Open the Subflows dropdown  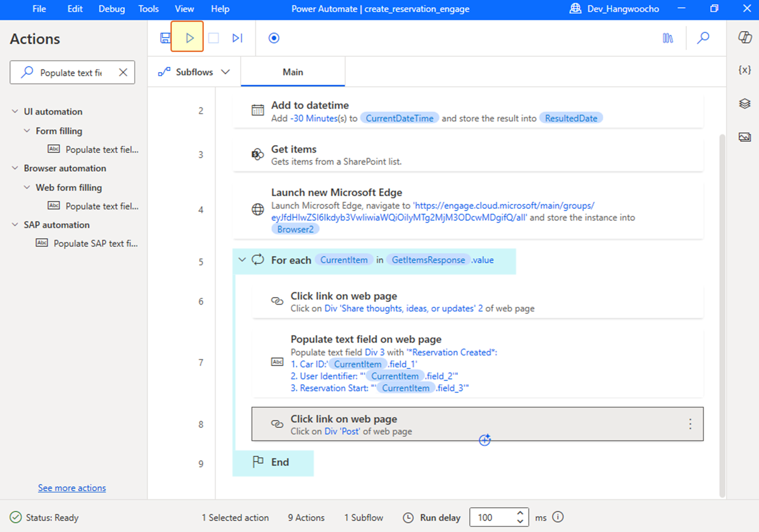194,72
